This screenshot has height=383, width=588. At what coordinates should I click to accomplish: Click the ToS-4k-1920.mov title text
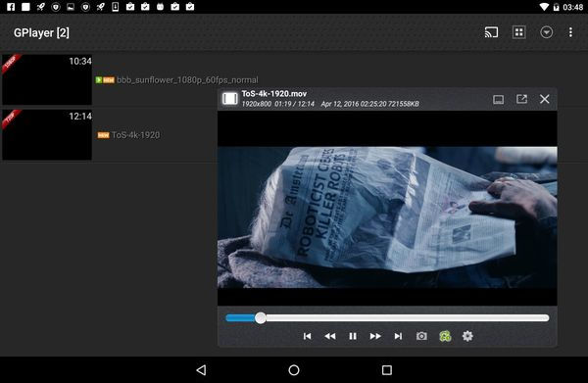pos(273,94)
